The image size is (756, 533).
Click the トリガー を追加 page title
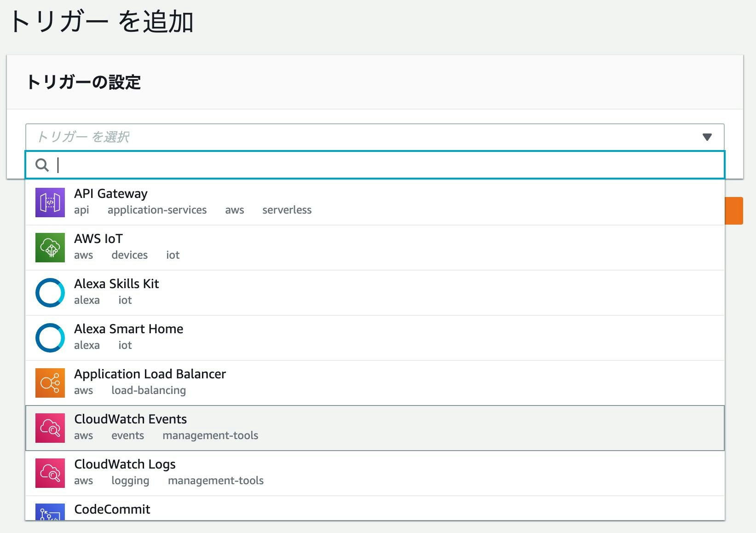[x=101, y=22]
